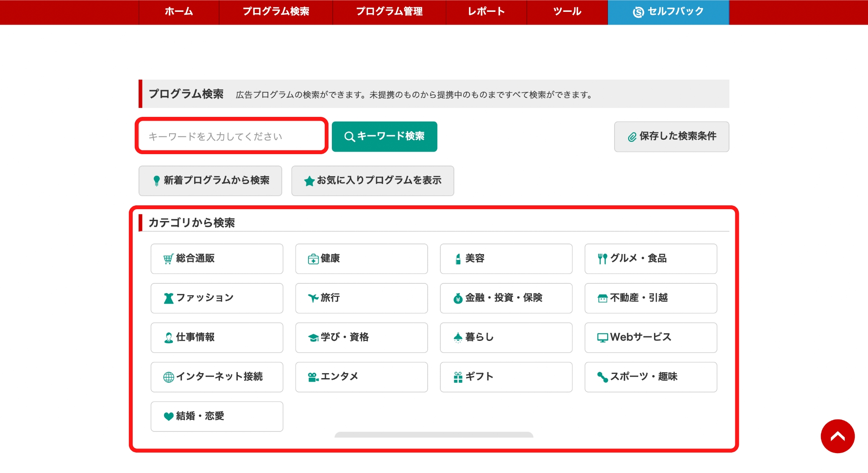Select the 総合通販 category
Image resolution: width=868 pixels, height=473 pixels.
[217, 259]
